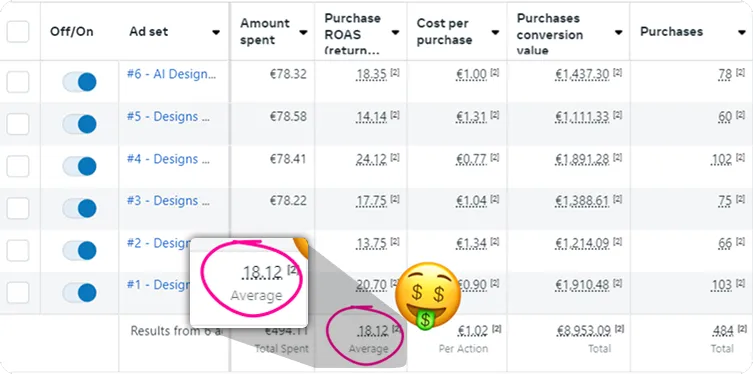Click the [2] footnote beside 18.35 ROAS
The width and height of the screenshot is (753, 374).
tap(395, 72)
